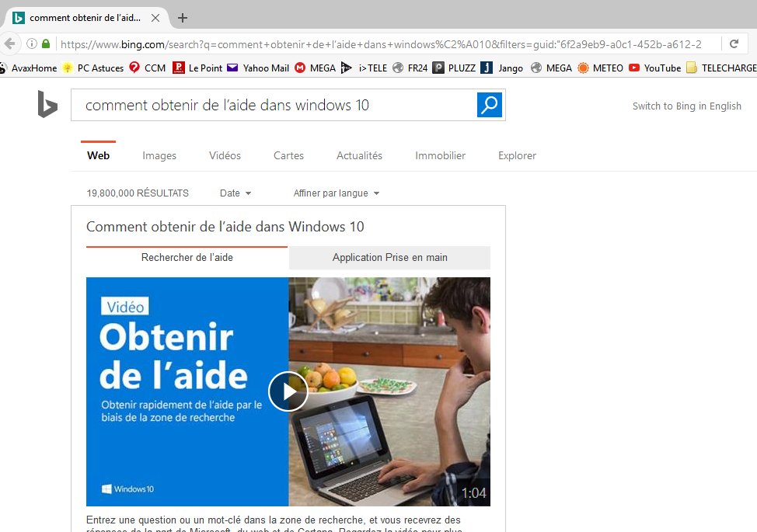Open the CCM bookmark
This screenshot has width=757, height=532.
coord(148,68)
